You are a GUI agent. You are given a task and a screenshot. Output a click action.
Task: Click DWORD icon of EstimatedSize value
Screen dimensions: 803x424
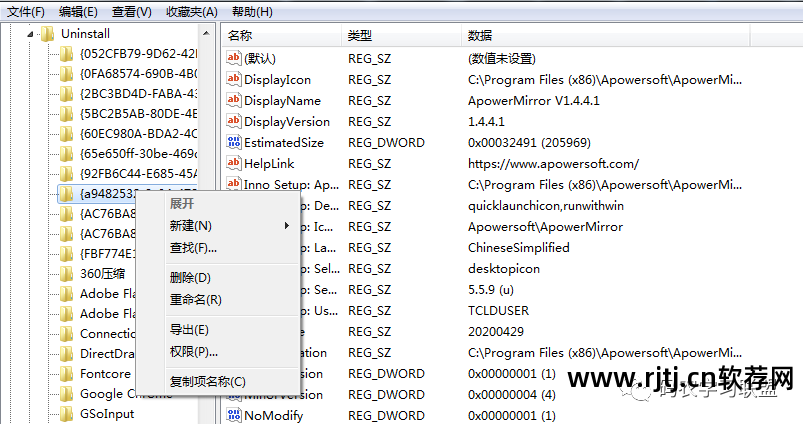click(234, 142)
